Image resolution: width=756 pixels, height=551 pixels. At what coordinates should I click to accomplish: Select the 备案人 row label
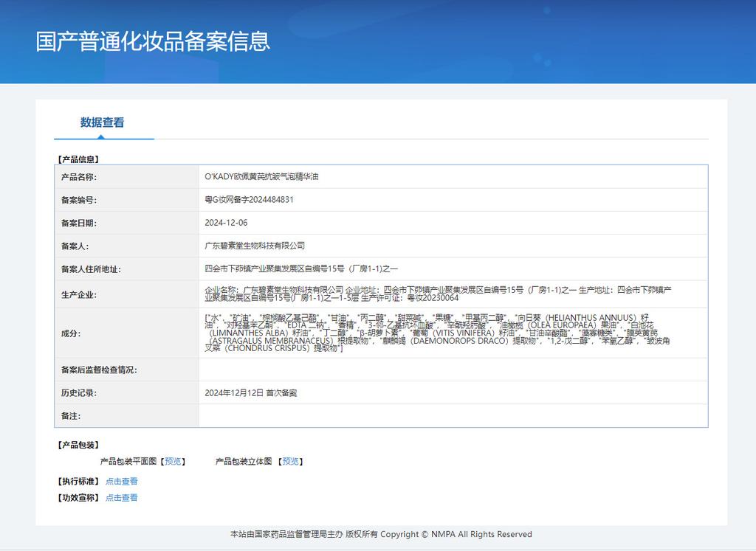click(75, 246)
